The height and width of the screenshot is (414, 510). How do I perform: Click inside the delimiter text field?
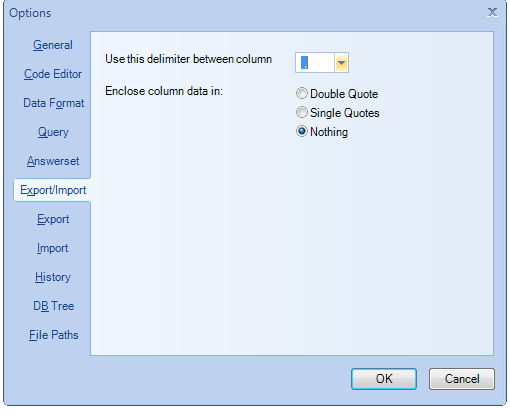(315, 62)
